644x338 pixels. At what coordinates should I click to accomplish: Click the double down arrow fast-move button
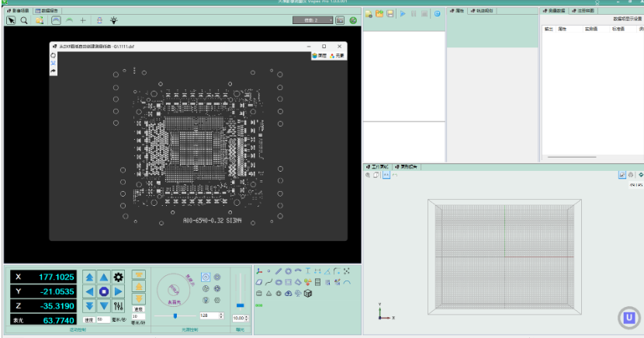pyautogui.click(x=89, y=306)
